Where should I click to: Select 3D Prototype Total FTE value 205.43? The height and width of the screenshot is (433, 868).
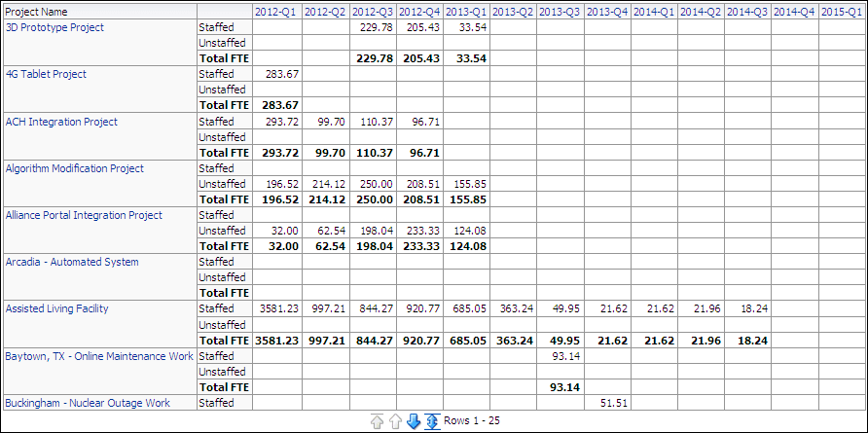pos(419,58)
